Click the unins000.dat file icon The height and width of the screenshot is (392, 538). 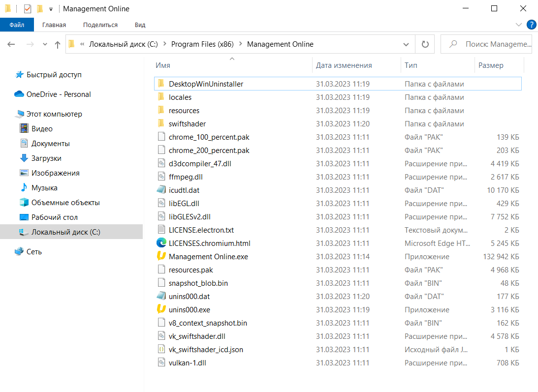click(161, 296)
